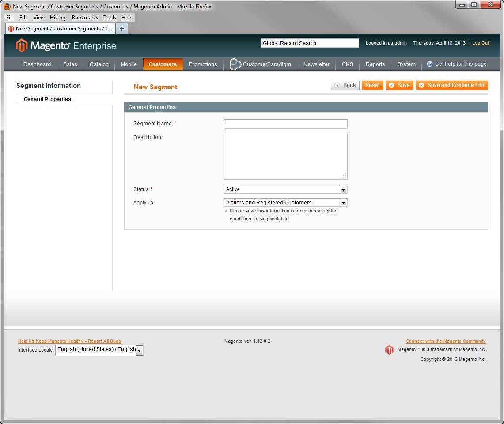Expand the Apply To dropdown arrow

pos(343,203)
